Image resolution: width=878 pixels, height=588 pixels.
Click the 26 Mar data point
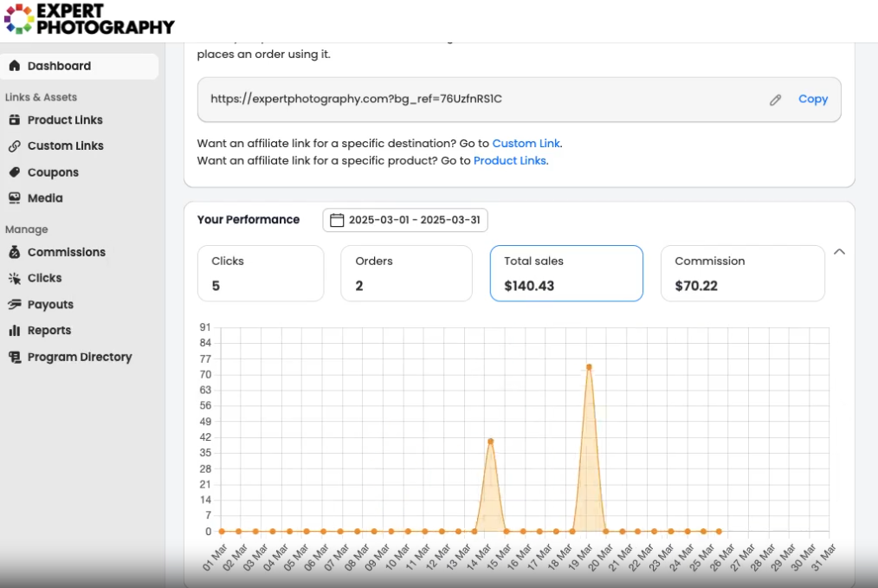[719, 531]
